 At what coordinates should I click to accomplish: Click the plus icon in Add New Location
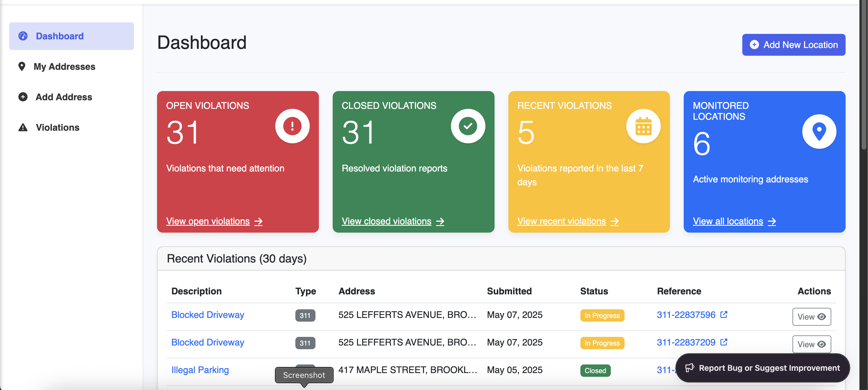(754, 45)
